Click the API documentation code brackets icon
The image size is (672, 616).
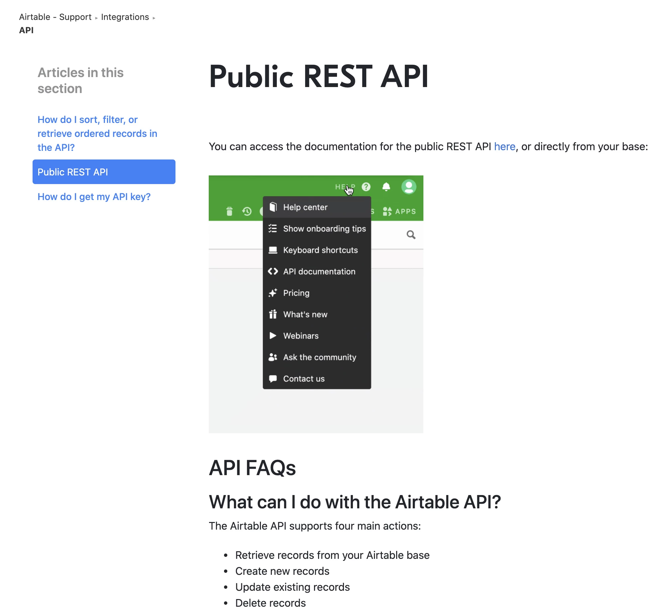(273, 271)
